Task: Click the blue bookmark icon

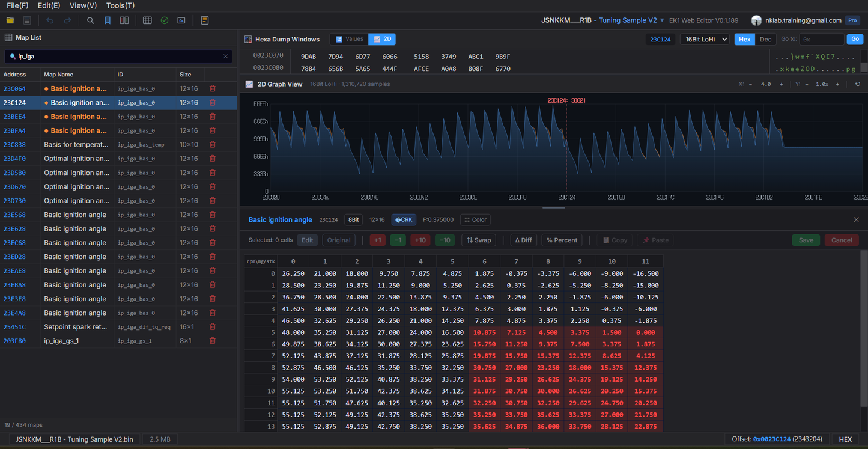Action: click(108, 20)
